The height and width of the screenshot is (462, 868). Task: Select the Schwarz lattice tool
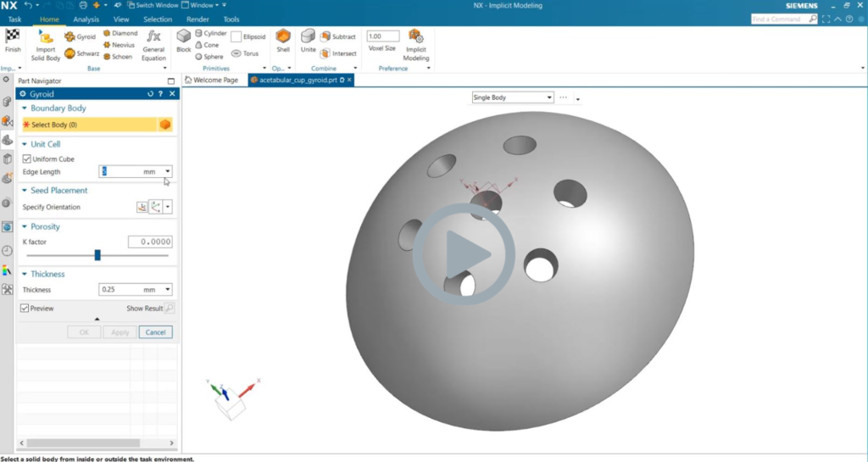[82, 53]
